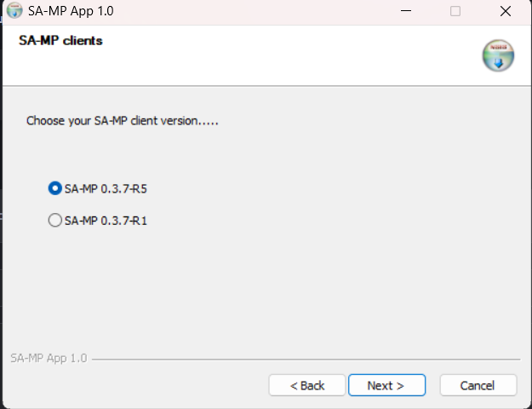Close the SA-MP App 1.0 window
This screenshot has width=532, height=409.
coord(505,12)
